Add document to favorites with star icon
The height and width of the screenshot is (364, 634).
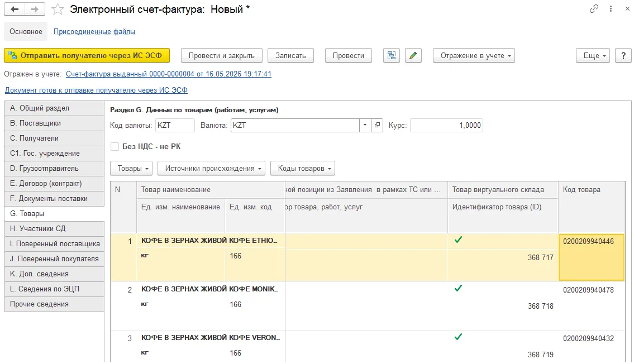point(58,9)
